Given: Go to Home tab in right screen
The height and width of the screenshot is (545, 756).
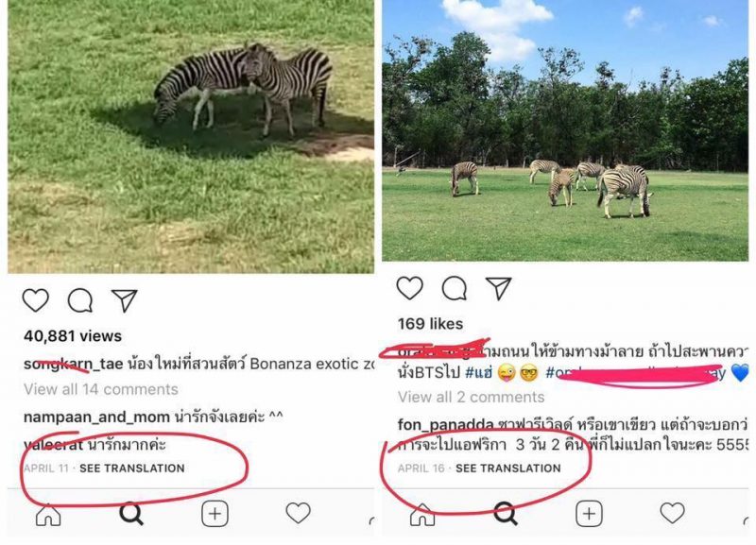Looking at the screenshot, I should coord(422,514).
